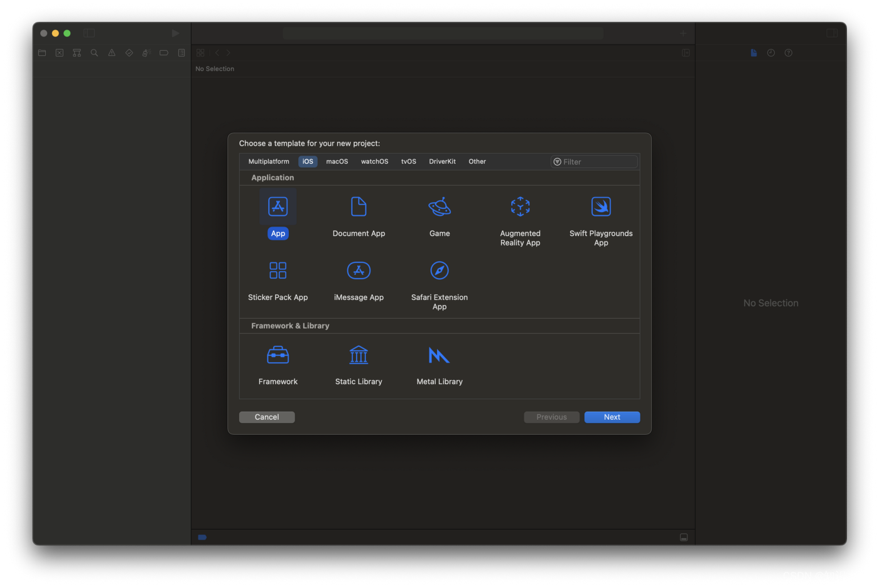879x588 pixels.
Task: Go forward in editor history
Action: point(228,53)
